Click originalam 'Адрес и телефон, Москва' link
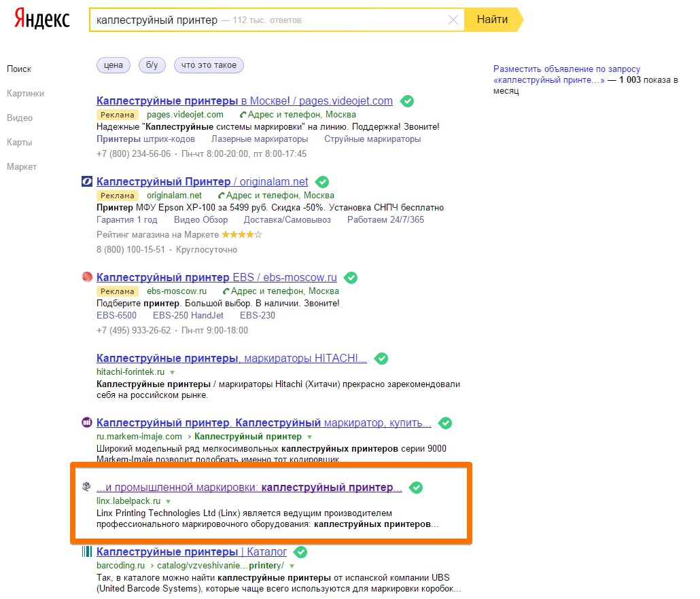Screen dimensions: 700x599 click(x=276, y=196)
